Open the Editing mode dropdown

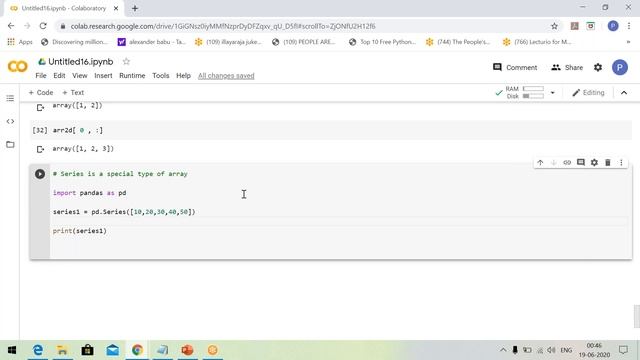tap(588, 93)
